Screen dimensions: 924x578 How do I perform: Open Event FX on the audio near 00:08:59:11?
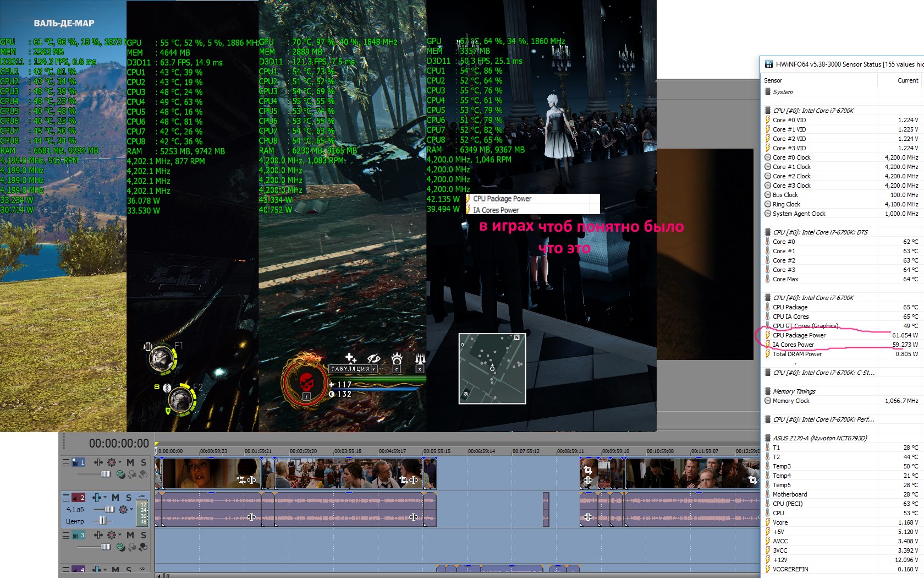click(x=588, y=517)
